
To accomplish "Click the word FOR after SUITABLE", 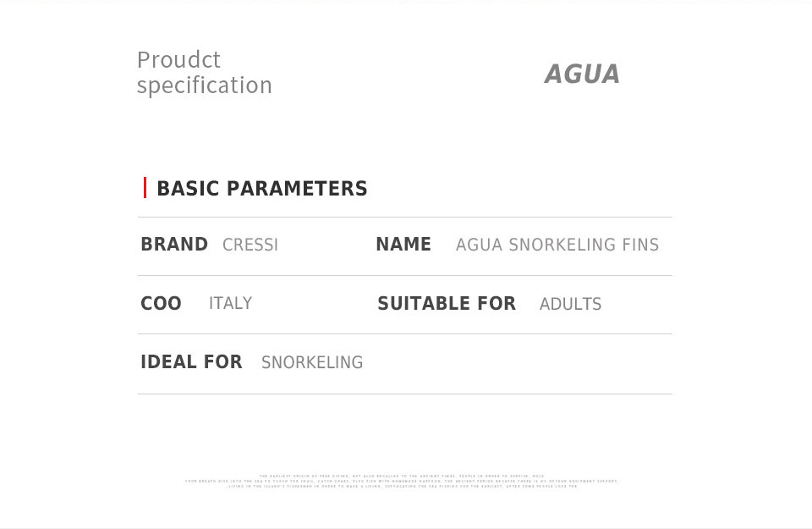I will point(497,303).
